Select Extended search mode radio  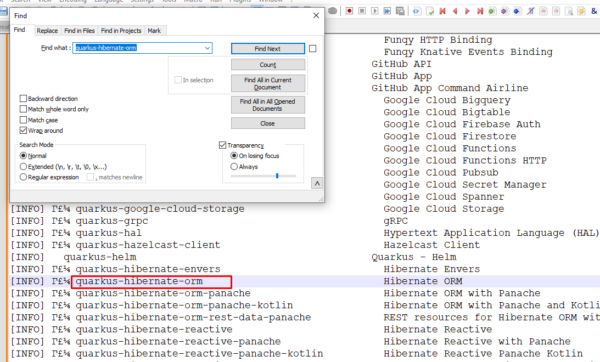pos(23,166)
